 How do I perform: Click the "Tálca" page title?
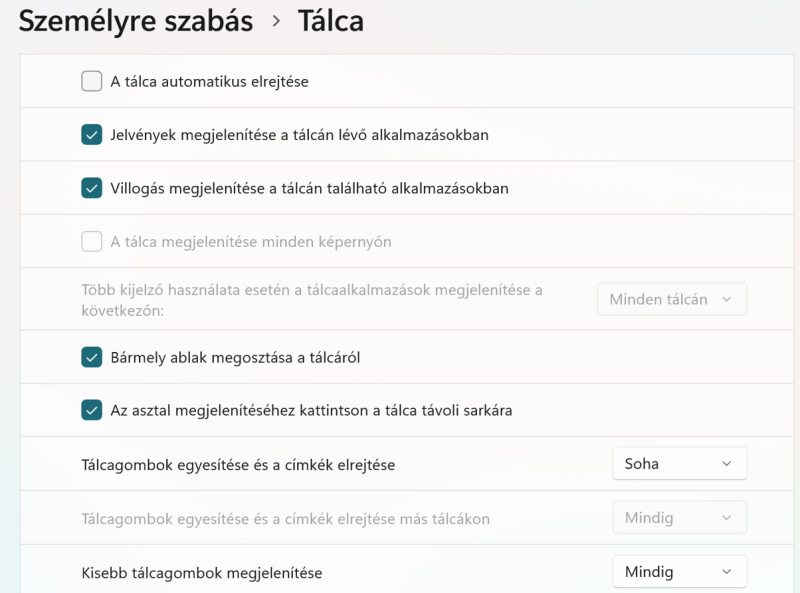331,21
